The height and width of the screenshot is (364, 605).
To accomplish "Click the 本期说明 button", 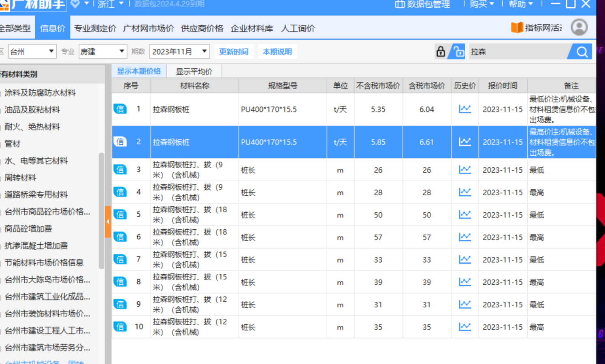I will 277,52.
